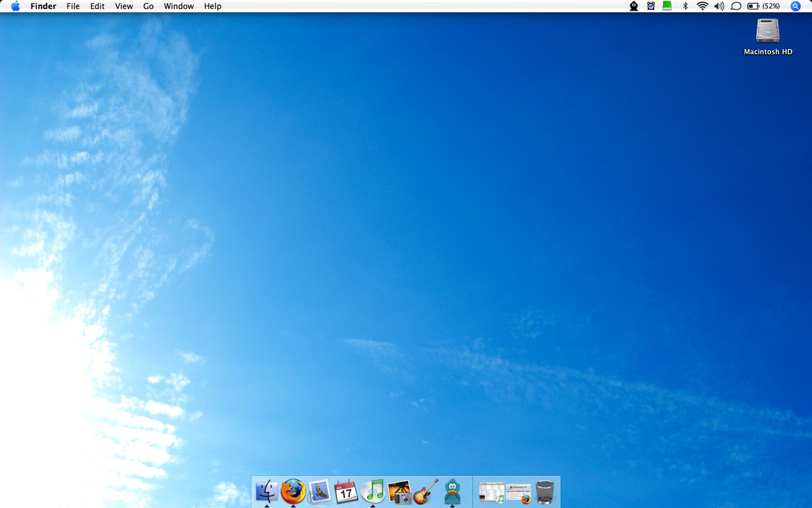
Task: Open the Help menu
Action: point(213,6)
